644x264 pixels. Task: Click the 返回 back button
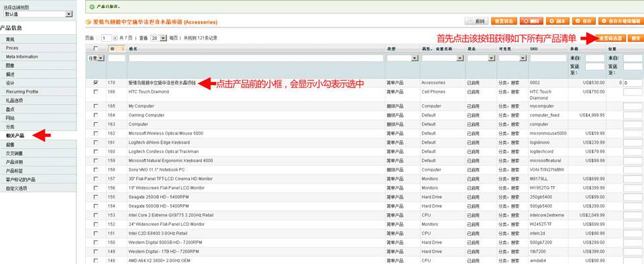point(476,21)
